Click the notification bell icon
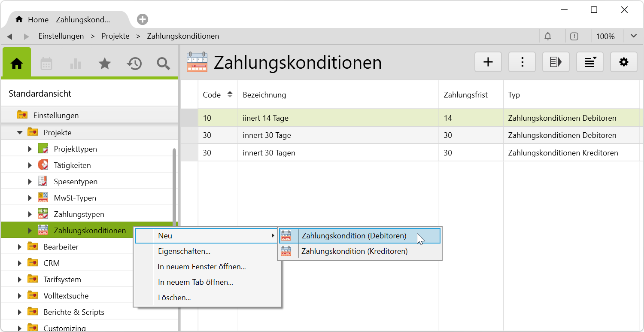Viewport: 644px width, 332px height. [x=548, y=37]
